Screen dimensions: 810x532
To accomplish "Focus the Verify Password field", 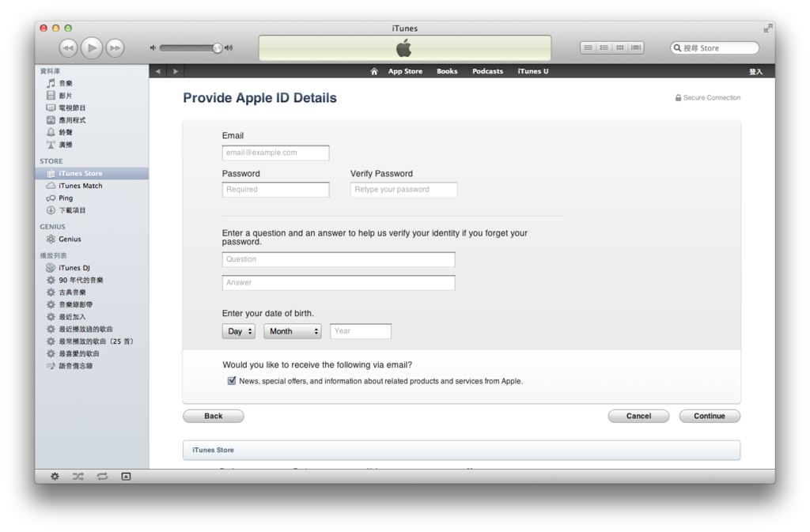I will tap(403, 190).
